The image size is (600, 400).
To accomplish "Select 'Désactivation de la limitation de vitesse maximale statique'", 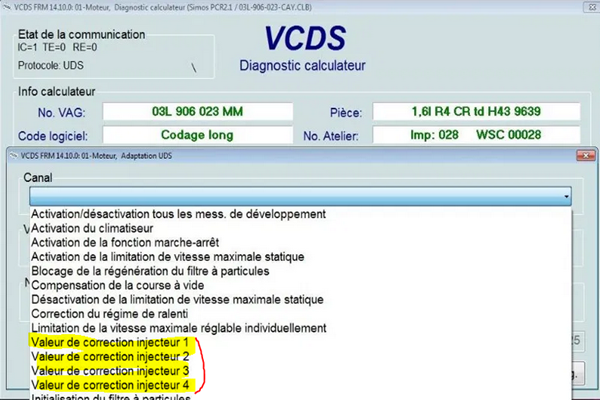I will point(301,300).
